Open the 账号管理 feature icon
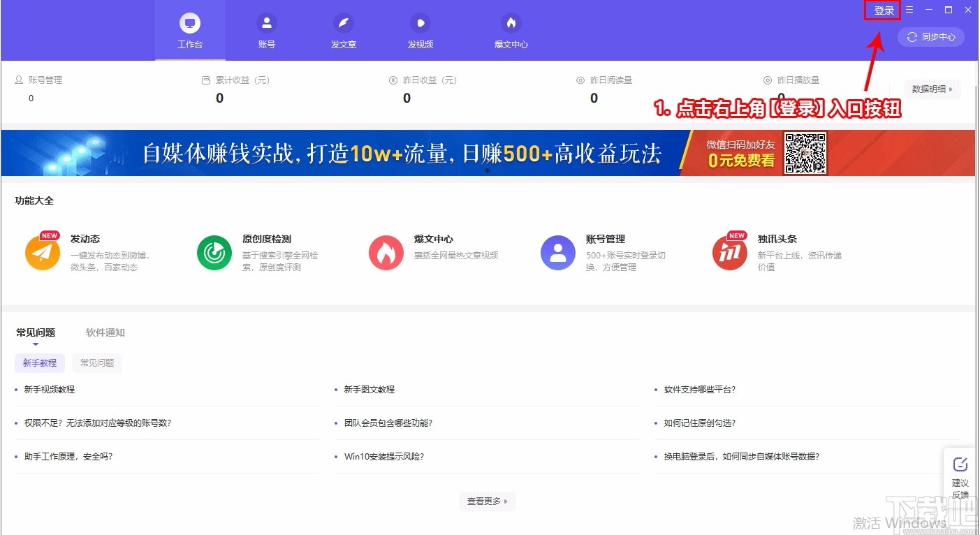Image resolution: width=980 pixels, height=535 pixels. point(557,252)
